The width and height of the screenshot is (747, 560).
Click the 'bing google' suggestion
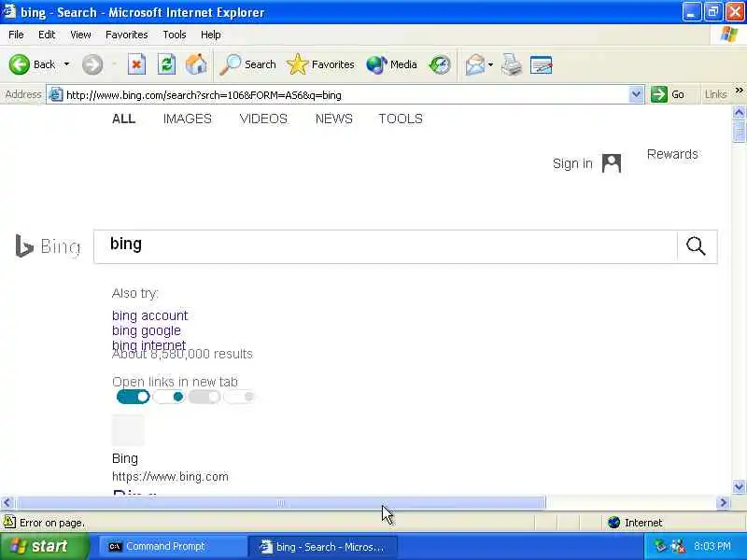coord(147,330)
